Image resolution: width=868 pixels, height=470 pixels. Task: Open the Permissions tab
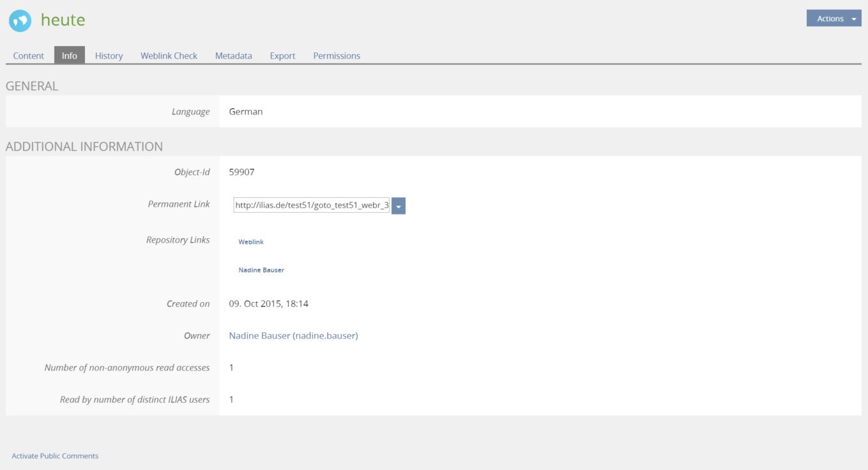pyautogui.click(x=337, y=56)
